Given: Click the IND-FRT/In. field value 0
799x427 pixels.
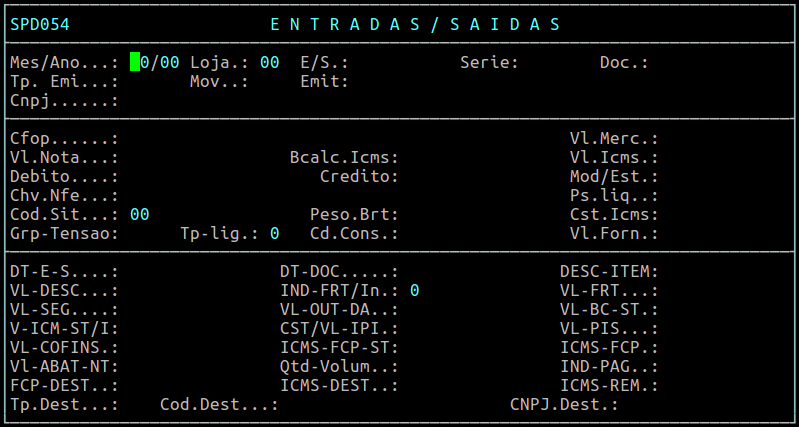Looking at the screenshot, I should pos(414,290).
